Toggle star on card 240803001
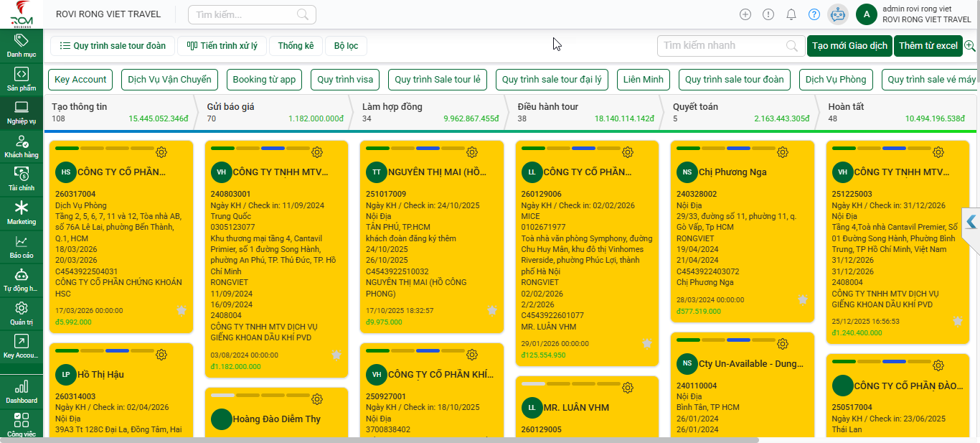This screenshot has width=980, height=443. pos(336,355)
